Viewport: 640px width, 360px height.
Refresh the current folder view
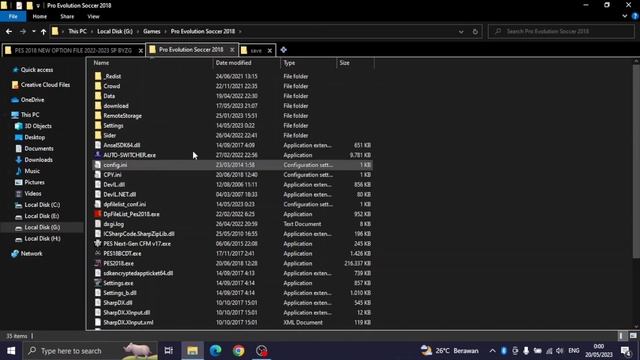pyautogui.click(x=475, y=31)
